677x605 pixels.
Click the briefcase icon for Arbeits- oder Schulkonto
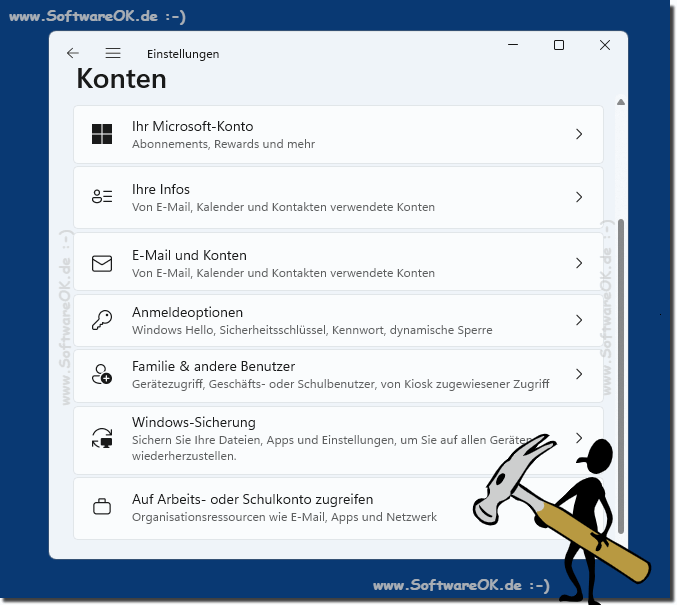click(x=102, y=507)
